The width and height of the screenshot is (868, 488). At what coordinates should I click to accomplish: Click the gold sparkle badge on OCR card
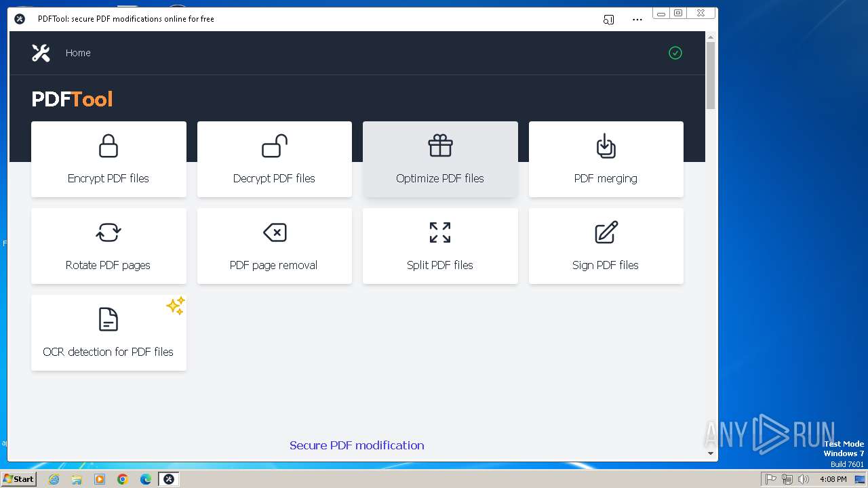point(175,306)
